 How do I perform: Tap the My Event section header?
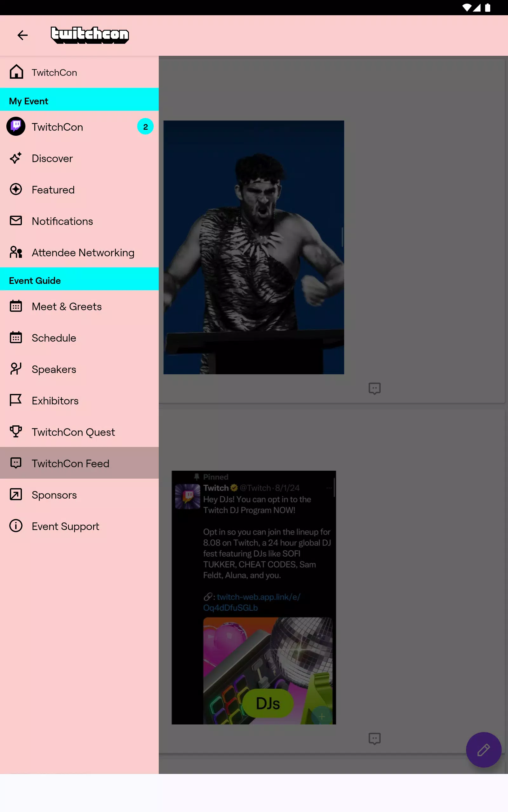coord(79,100)
